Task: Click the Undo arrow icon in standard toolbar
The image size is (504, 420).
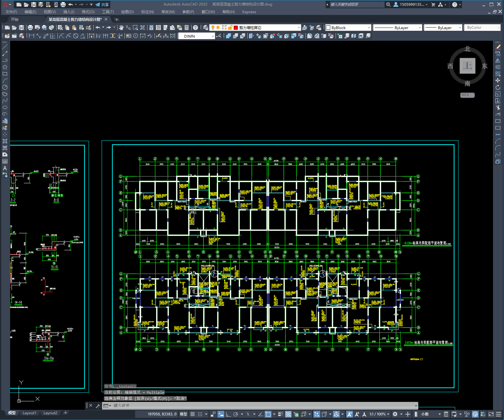Action: (x=98, y=28)
